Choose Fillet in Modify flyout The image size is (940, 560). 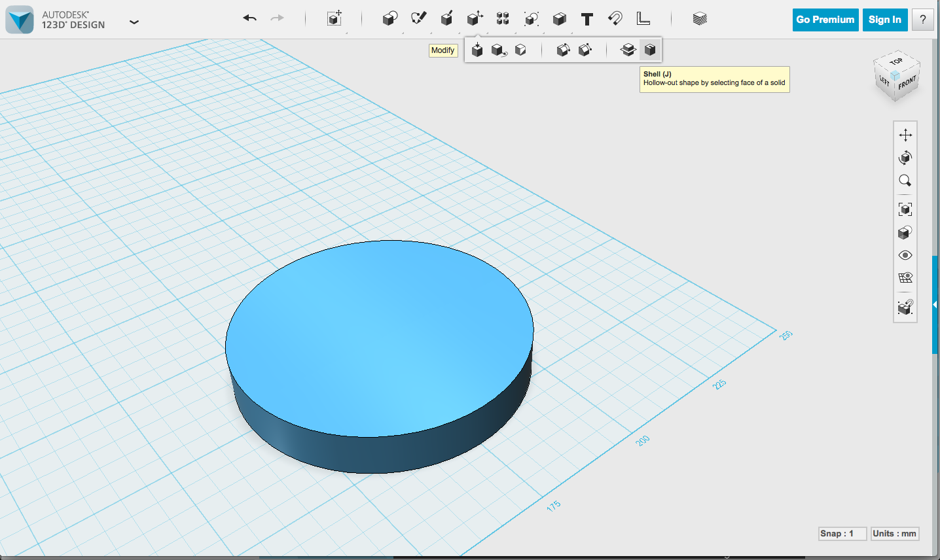(563, 50)
